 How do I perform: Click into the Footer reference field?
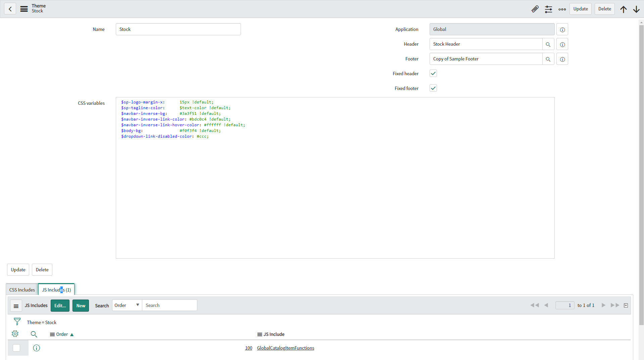tap(486, 59)
